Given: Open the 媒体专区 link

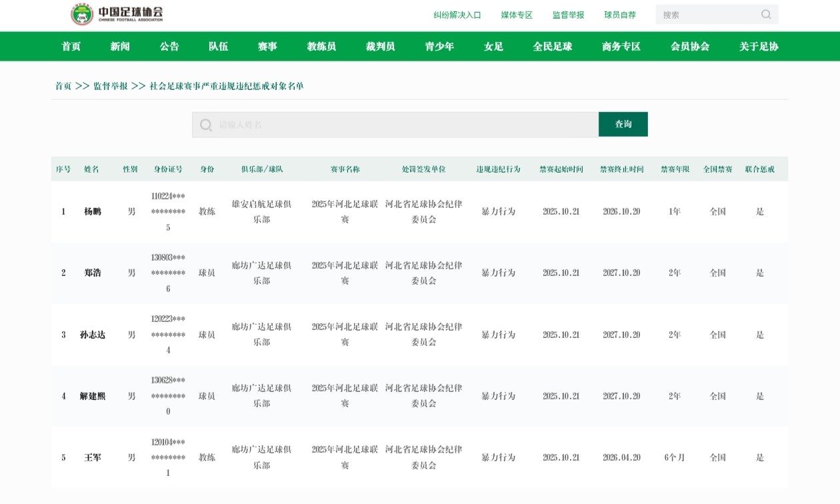Looking at the screenshot, I should [515, 14].
